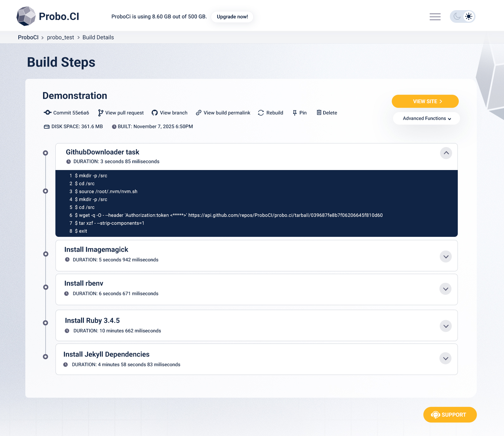This screenshot has width=504, height=436.
Task: Click the GithubDownloader timeline marker
Action: [x=46, y=153]
